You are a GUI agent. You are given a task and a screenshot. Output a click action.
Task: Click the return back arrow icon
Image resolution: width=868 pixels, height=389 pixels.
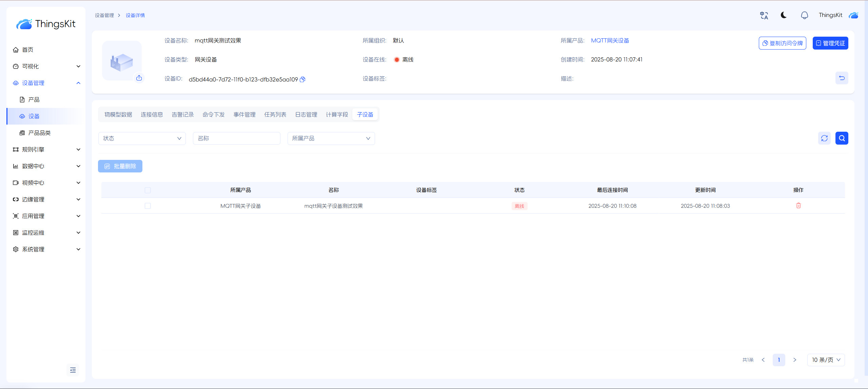tap(842, 78)
